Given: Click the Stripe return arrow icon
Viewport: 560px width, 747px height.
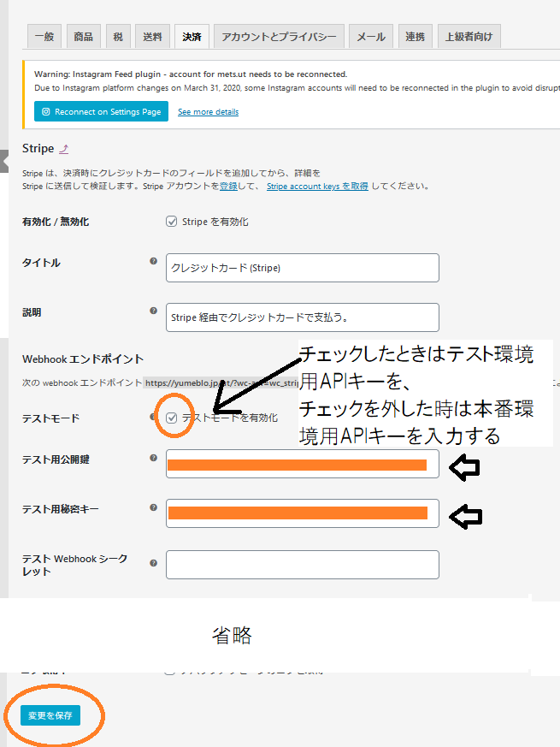Looking at the screenshot, I should 64,149.
